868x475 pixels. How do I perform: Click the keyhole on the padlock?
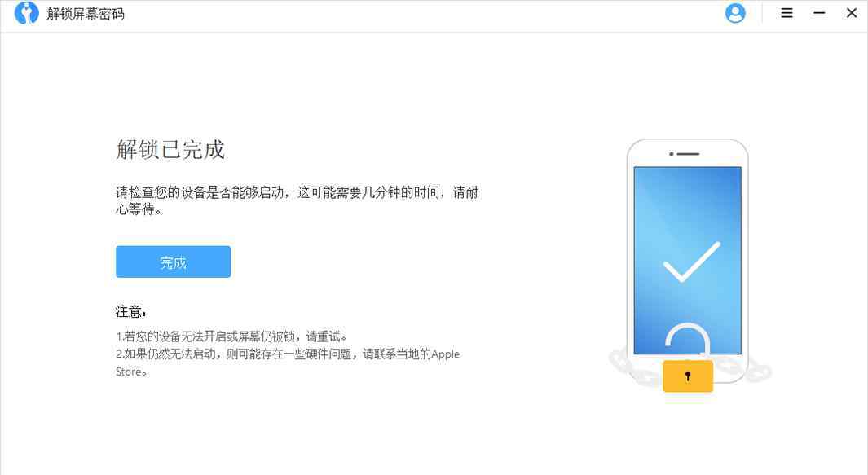tap(688, 376)
